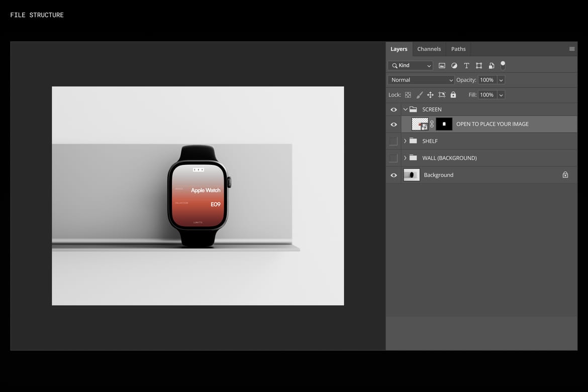The height and width of the screenshot is (392, 588).
Task: Open the Layers panel options menu
Action: pyautogui.click(x=572, y=49)
